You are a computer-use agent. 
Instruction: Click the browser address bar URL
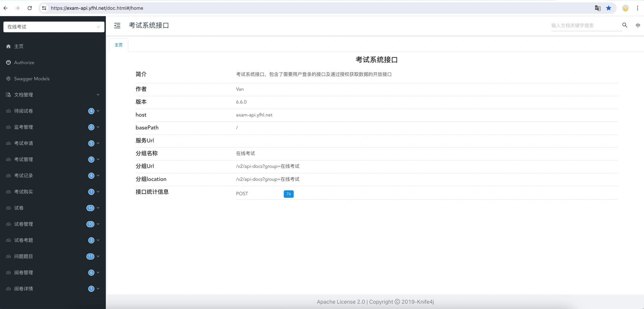click(x=97, y=8)
